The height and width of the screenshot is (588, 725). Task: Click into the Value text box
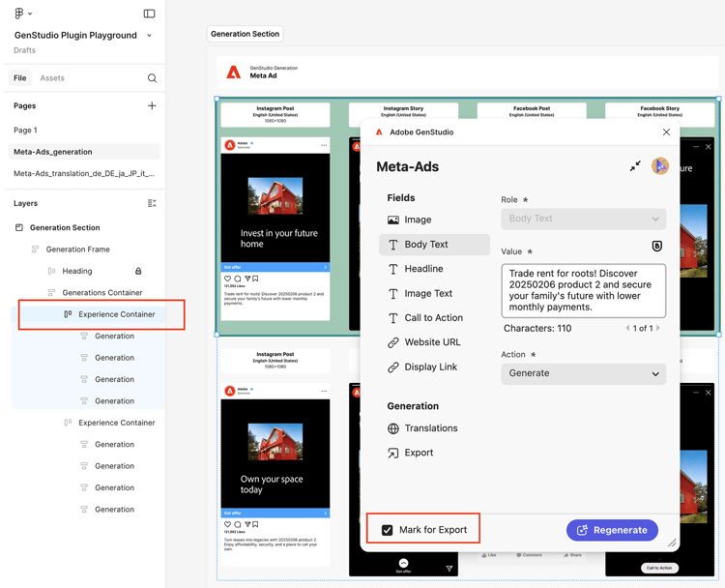[x=584, y=290]
